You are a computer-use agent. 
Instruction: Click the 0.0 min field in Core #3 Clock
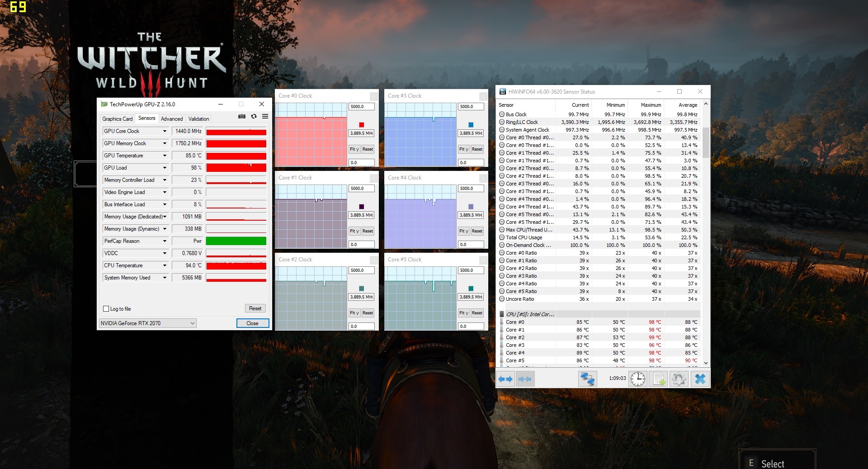pos(471,163)
